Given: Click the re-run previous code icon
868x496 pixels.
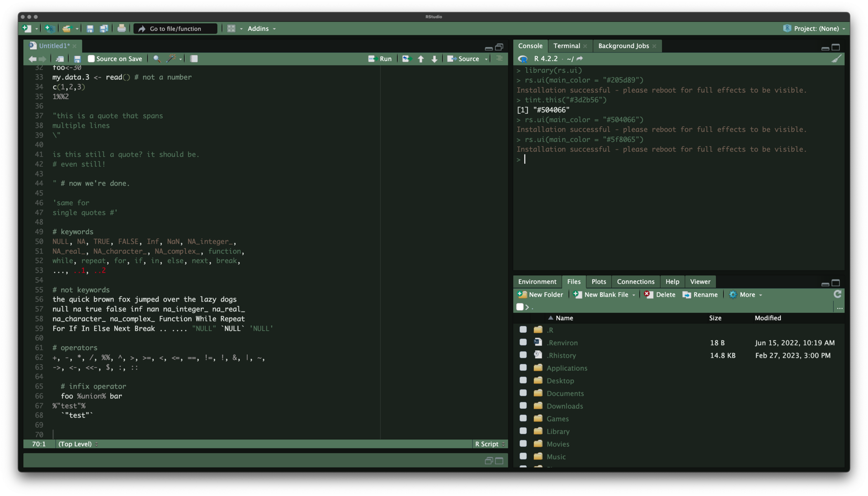Looking at the screenshot, I should [x=406, y=59].
